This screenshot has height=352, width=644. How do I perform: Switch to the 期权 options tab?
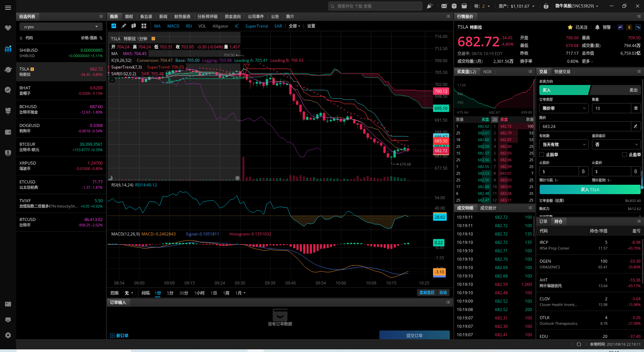129,16
